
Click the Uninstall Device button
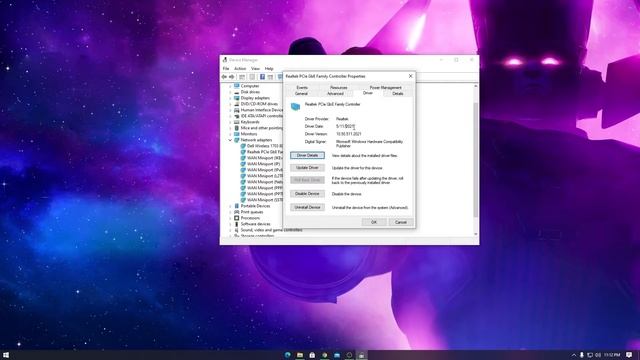click(307, 207)
